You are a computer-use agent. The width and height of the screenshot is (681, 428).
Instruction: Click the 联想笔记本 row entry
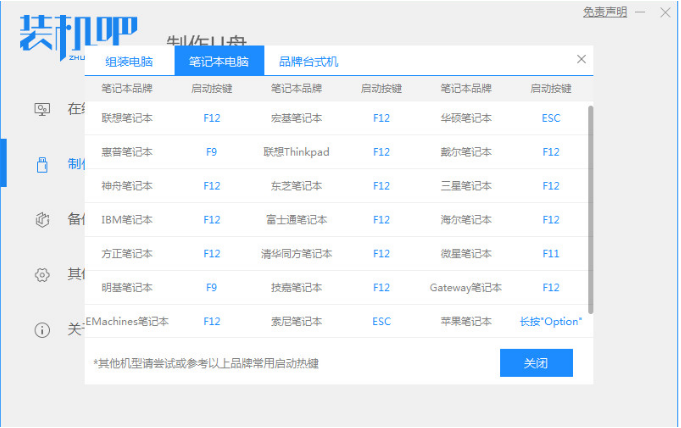pos(127,118)
